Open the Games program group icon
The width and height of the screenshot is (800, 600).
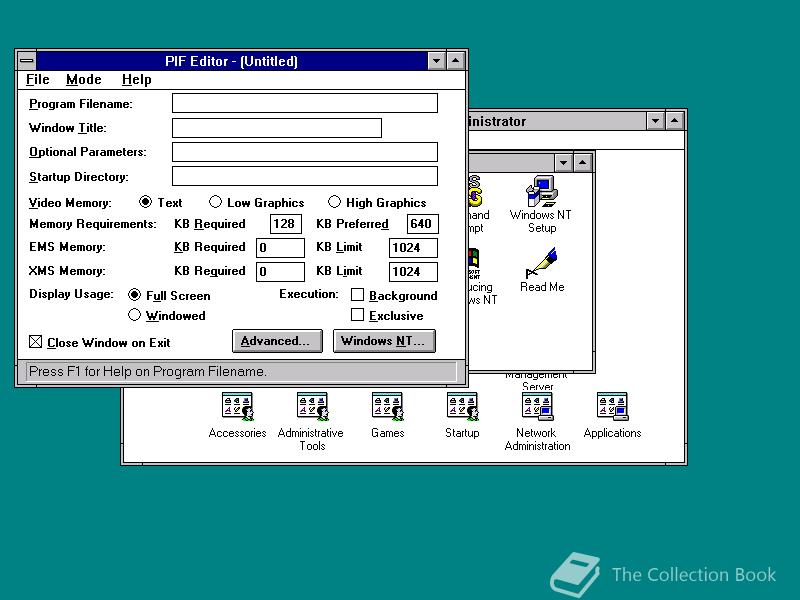click(x=387, y=406)
